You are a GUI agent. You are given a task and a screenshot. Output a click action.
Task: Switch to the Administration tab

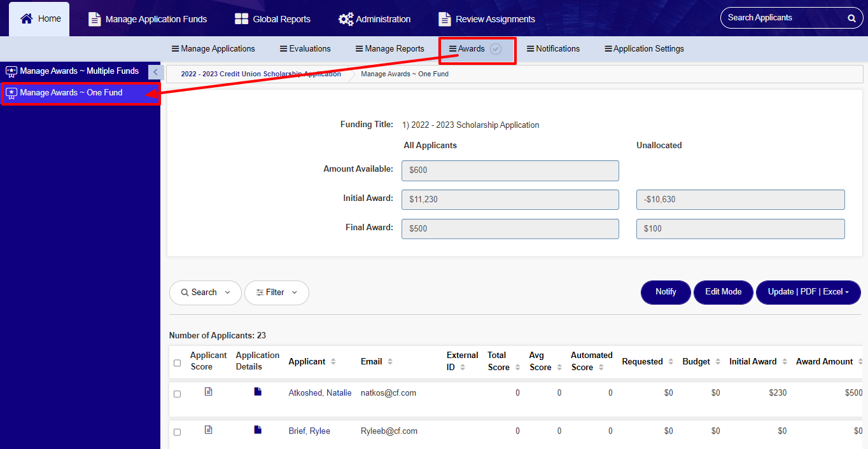point(375,19)
